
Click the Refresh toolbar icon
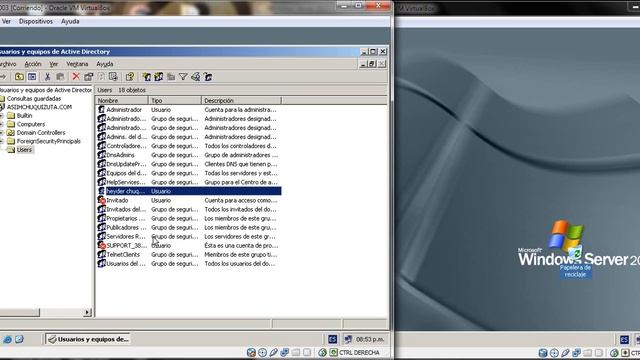tap(101, 77)
